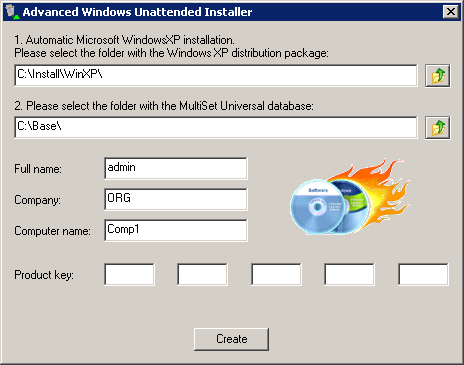Click the "Computer name:" label
The image size is (464, 365).
click(52, 231)
